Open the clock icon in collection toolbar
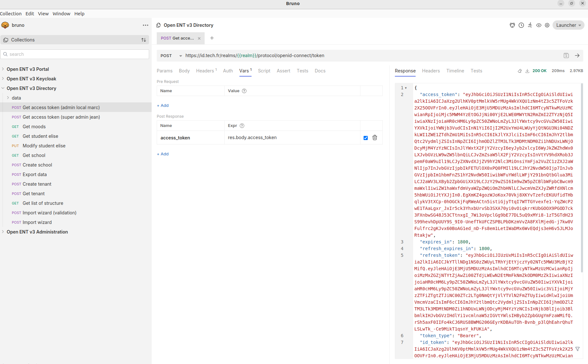Screen dimensions: 588x364 pos(521,25)
